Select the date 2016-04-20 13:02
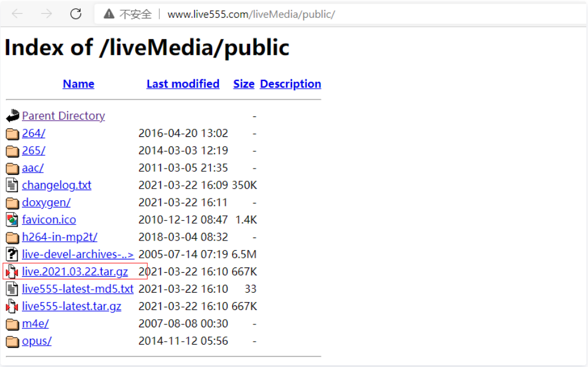 tap(183, 133)
